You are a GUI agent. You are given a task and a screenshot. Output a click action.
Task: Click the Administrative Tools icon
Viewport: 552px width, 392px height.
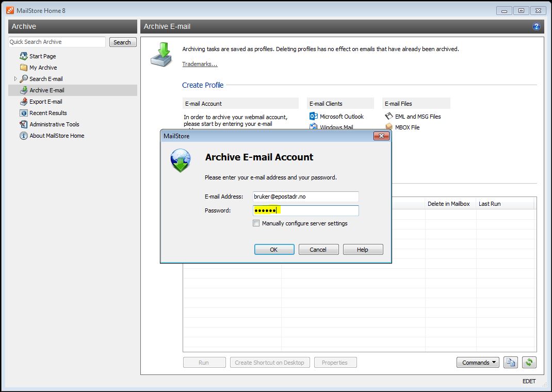[24, 124]
